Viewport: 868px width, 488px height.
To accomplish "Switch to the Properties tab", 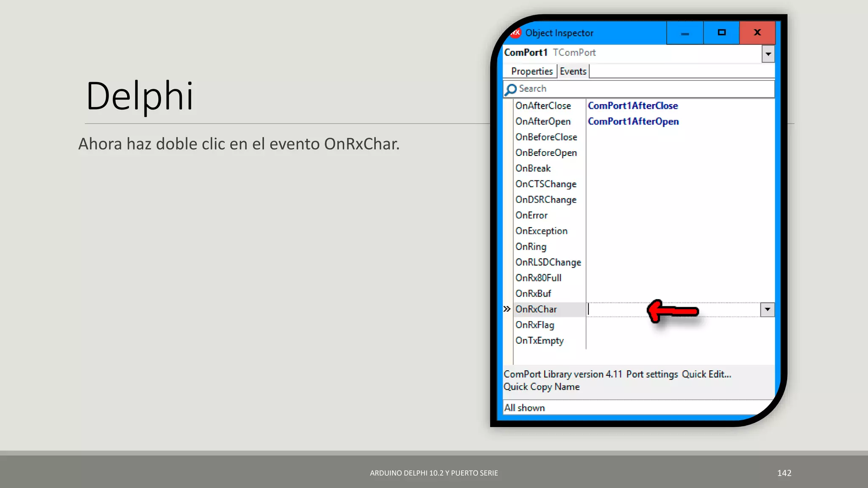I will pyautogui.click(x=531, y=71).
